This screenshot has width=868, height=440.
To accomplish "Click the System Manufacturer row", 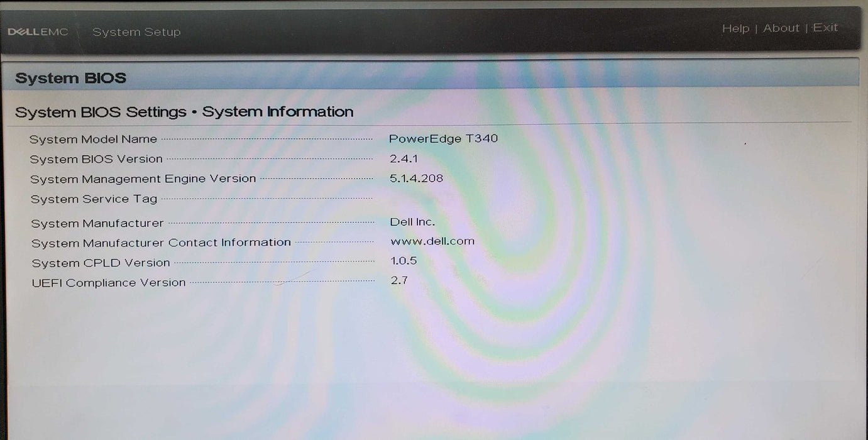I will tap(98, 223).
